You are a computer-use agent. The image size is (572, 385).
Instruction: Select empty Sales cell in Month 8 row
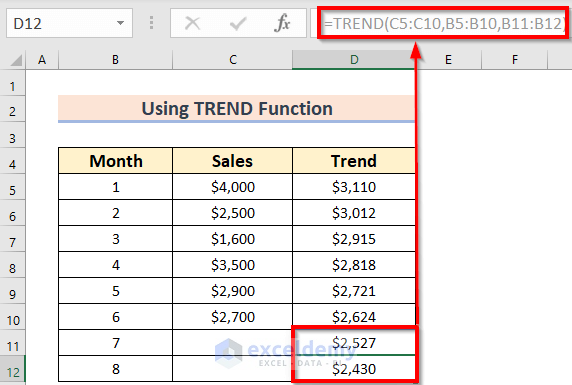point(232,369)
